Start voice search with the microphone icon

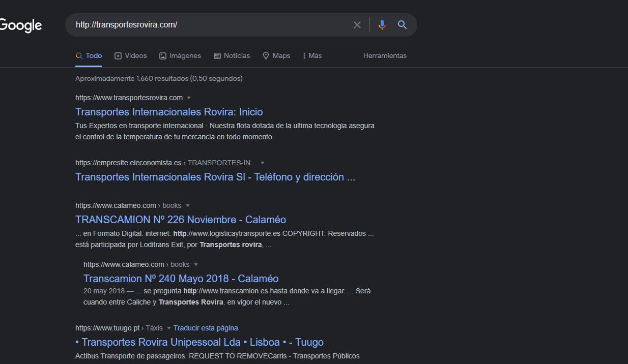382,25
